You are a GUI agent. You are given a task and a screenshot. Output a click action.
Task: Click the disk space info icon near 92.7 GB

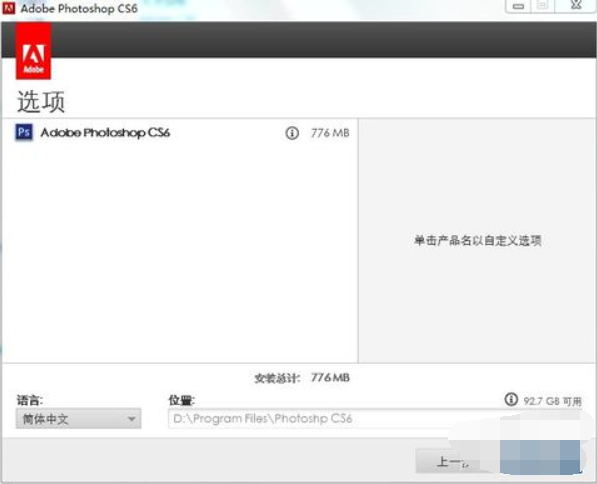point(511,399)
